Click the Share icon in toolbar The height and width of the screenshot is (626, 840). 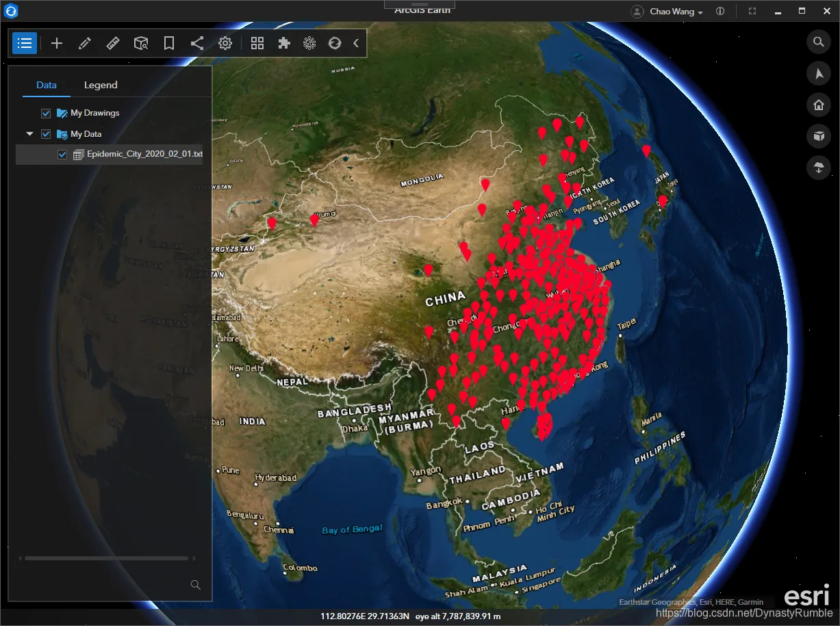[x=197, y=43]
